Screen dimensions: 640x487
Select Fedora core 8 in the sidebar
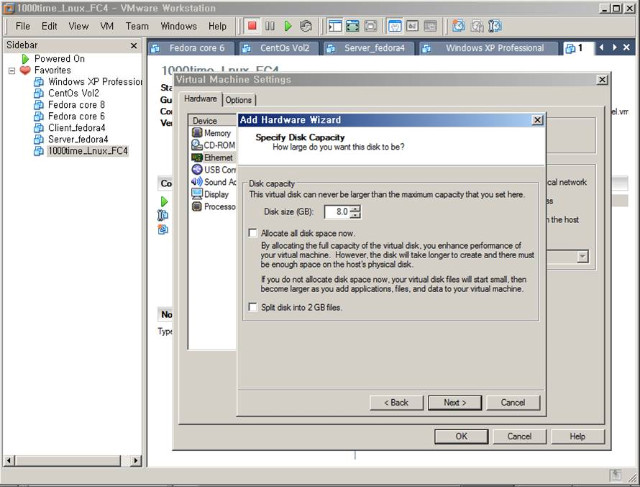[x=76, y=105]
